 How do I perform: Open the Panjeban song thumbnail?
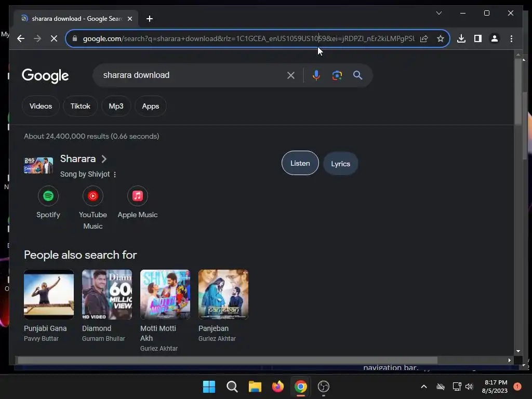223,295
